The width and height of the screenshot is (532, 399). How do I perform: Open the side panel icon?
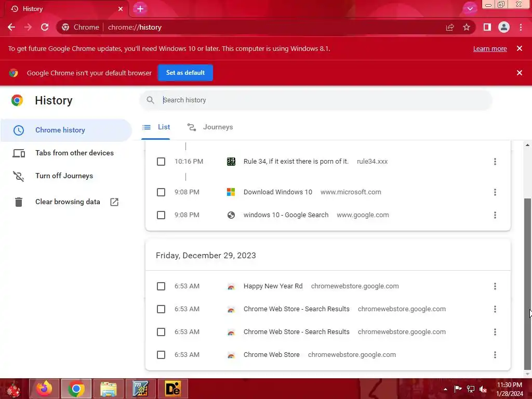click(x=487, y=27)
